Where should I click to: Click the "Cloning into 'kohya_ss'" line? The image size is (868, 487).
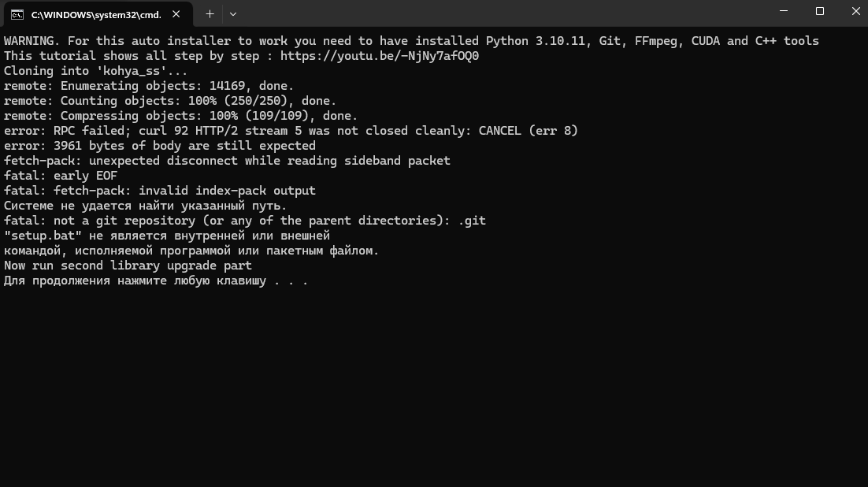point(95,71)
